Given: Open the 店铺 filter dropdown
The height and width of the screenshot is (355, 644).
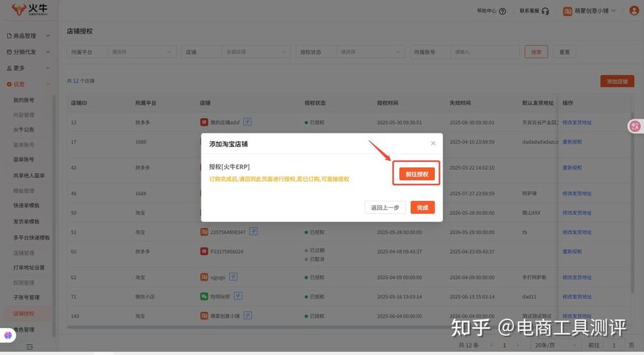Looking at the screenshot, I should (256, 52).
